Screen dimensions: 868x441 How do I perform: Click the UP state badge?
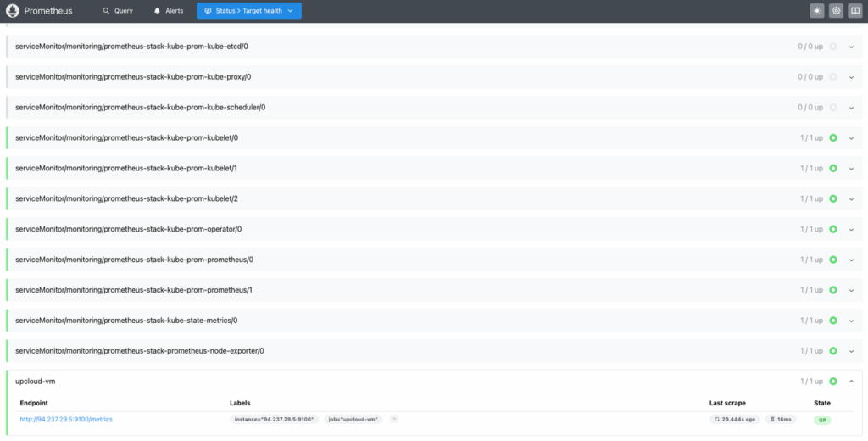pyautogui.click(x=822, y=420)
